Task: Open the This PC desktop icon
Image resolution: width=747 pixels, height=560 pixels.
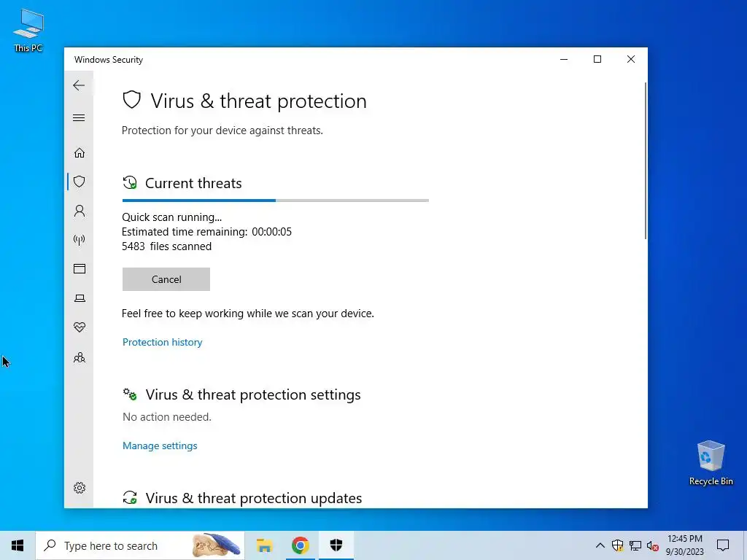Action: [x=28, y=31]
